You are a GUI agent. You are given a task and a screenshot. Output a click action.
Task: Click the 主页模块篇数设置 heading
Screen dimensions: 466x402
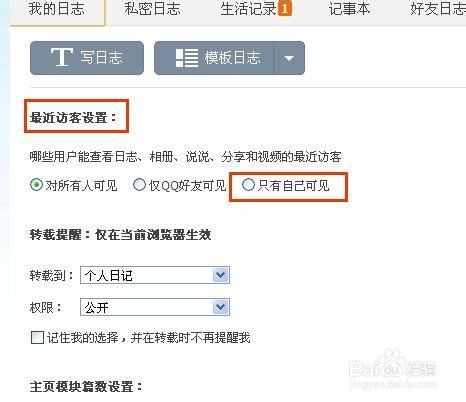click(86, 387)
